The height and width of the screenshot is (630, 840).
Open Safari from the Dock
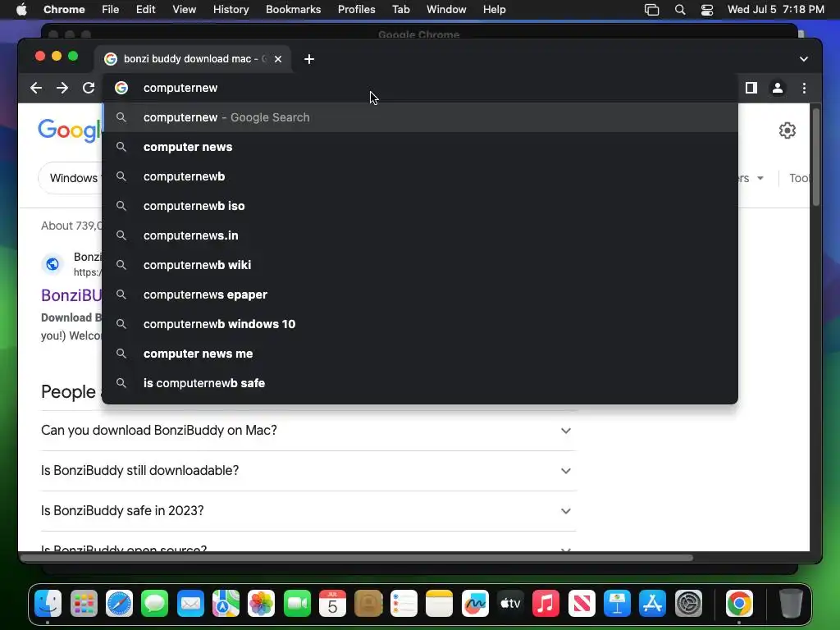click(x=119, y=604)
